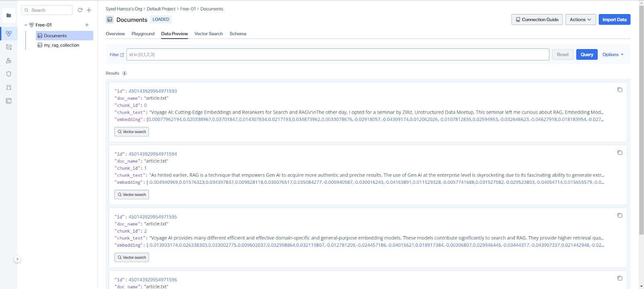
Task: Open the Filter help link
Action: click(116, 55)
